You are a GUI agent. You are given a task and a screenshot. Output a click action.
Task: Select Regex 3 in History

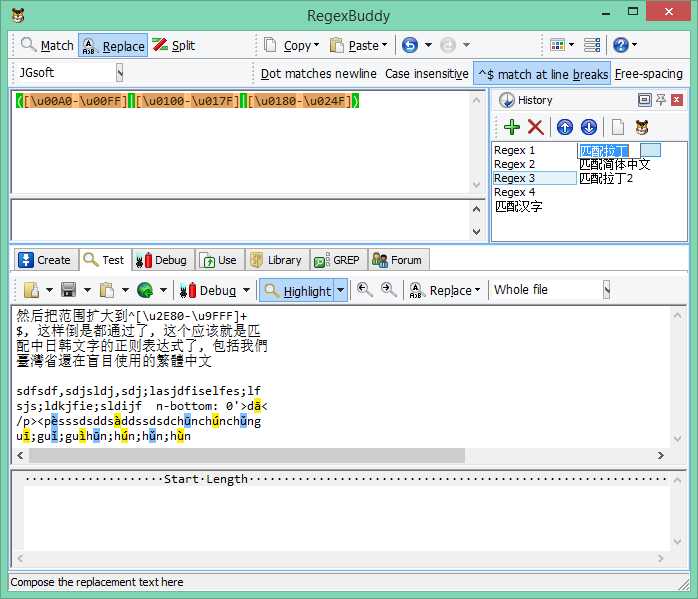click(x=534, y=178)
